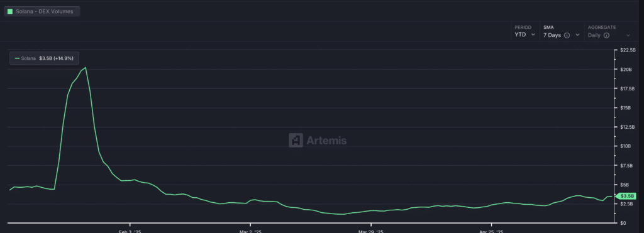Open the SMA 7 Days dropdown
The height and width of the screenshot is (233, 644).
coord(562,31)
